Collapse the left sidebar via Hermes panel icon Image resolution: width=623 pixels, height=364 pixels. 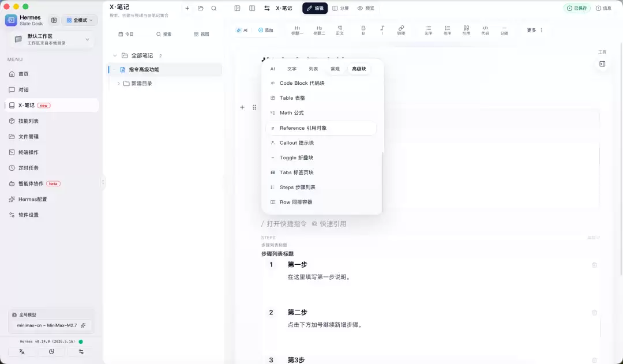pyautogui.click(x=54, y=20)
